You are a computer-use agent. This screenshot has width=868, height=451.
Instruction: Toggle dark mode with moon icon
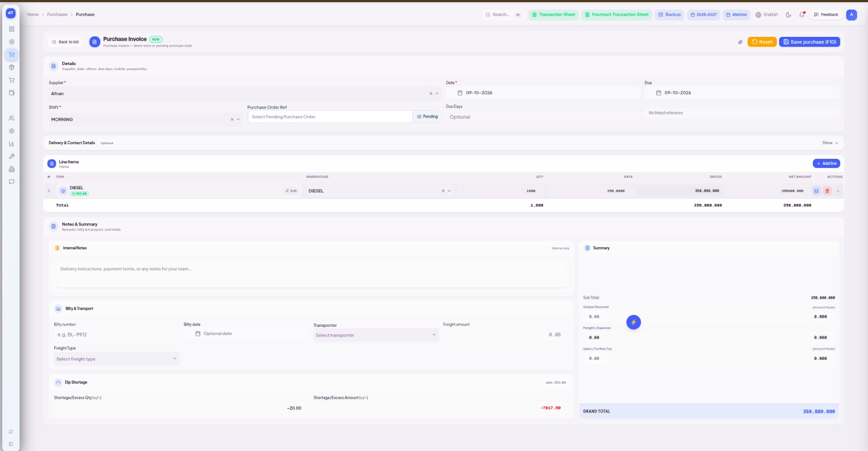click(788, 15)
